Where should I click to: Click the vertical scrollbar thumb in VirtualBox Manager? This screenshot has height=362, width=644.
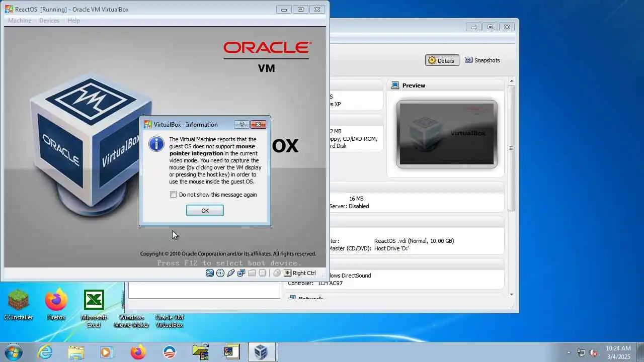click(x=512, y=148)
